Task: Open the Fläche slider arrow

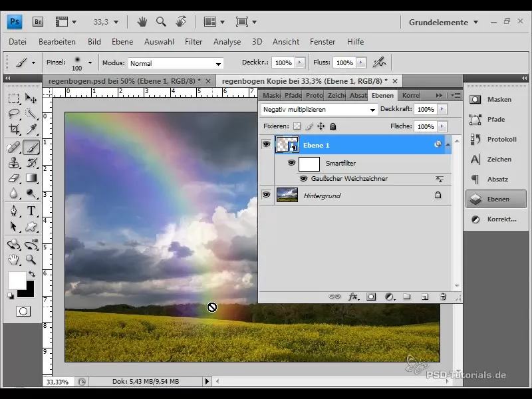Action: coord(442,126)
